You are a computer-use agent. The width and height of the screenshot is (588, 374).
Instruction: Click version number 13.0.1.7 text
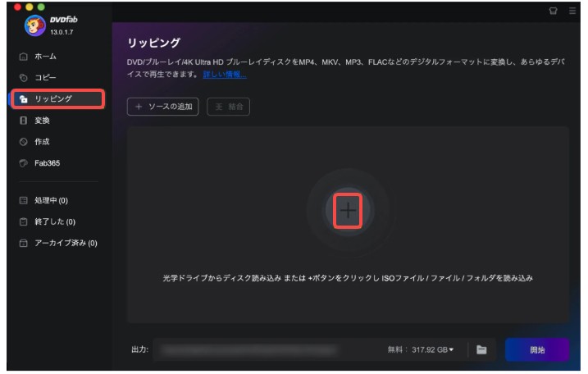(x=62, y=32)
